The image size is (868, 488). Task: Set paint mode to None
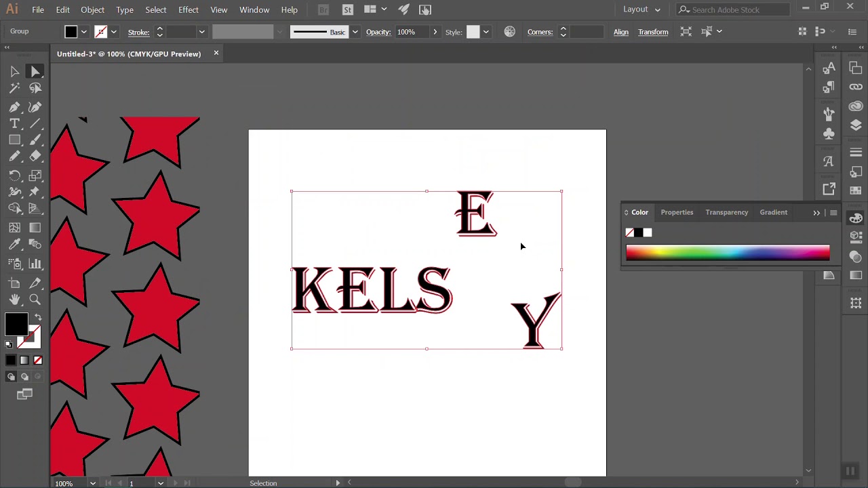(x=38, y=361)
